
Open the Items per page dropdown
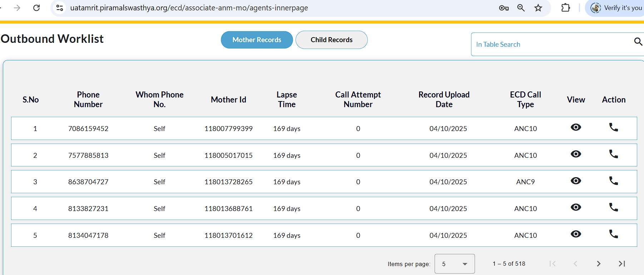point(455,264)
